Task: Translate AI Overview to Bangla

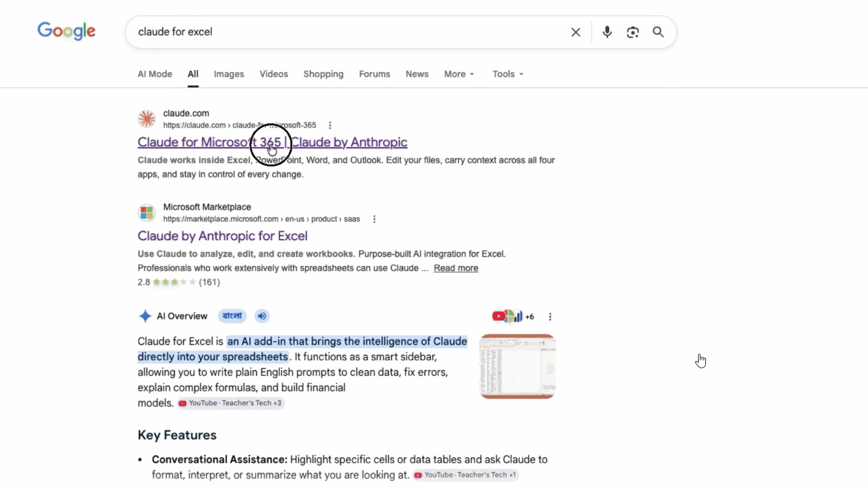Action: tap(232, 316)
